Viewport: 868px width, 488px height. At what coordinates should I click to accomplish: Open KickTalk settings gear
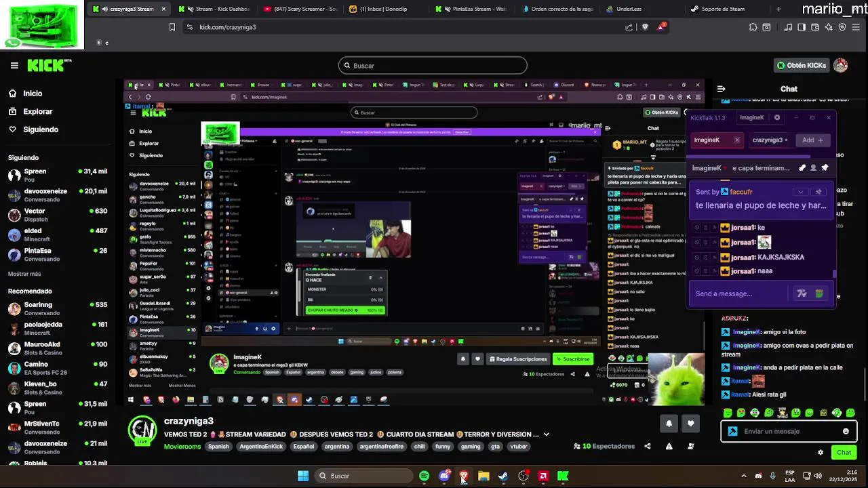pyautogui.click(x=777, y=117)
